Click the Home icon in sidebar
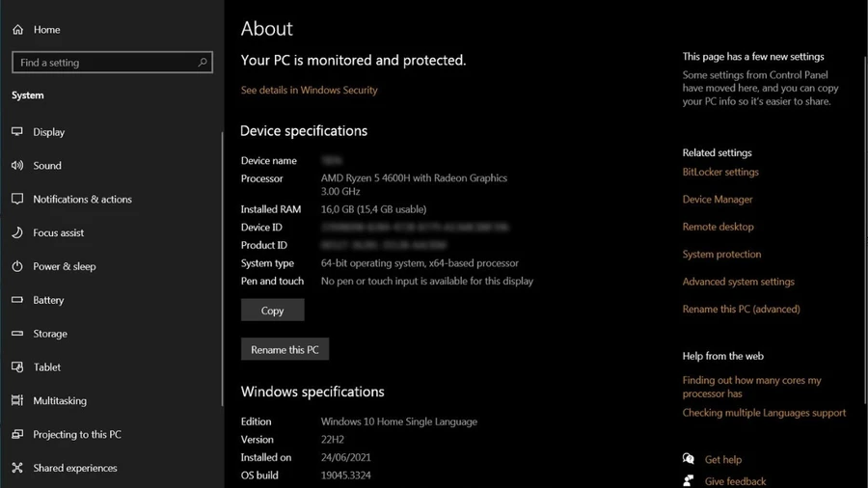The image size is (868, 488). pyautogui.click(x=17, y=30)
